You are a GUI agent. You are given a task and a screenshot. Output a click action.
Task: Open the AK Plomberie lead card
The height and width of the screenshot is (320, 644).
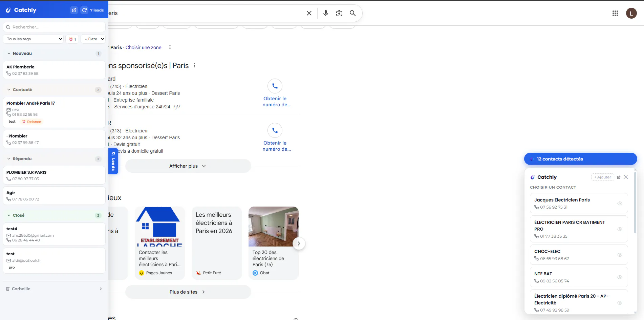click(x=54, y=70)
